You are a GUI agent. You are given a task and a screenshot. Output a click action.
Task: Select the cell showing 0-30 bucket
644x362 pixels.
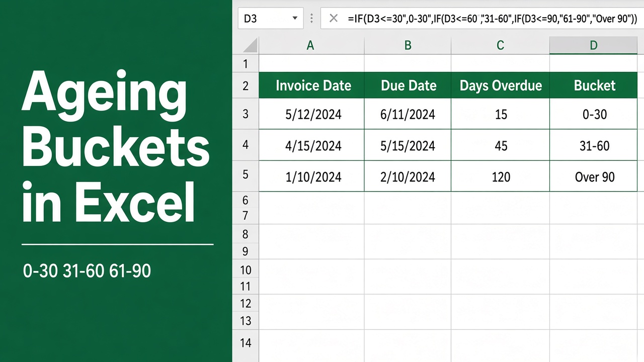594,114
